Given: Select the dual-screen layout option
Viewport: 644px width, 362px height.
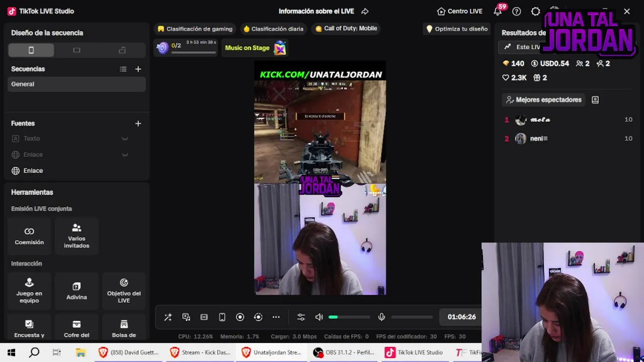Looking at the screenshot, I should pyautogui.click(x=122, y=50).
